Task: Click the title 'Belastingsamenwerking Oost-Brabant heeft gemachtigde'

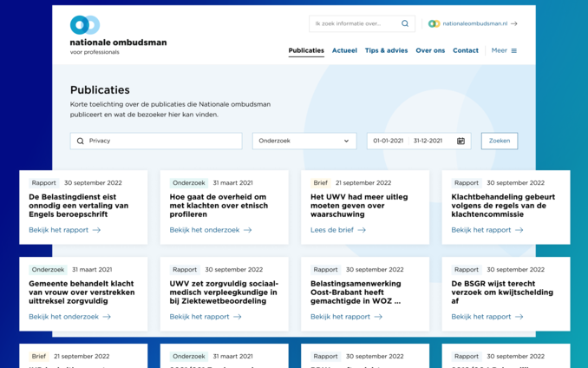Action: click(x=356, y=292)
